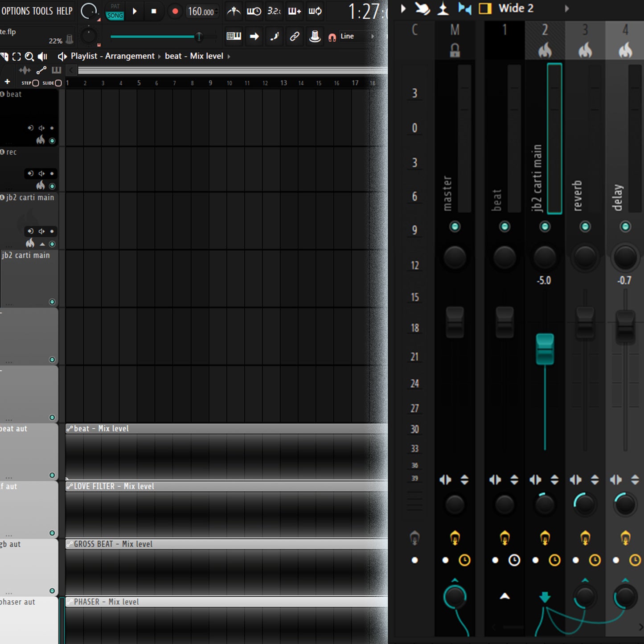Viewport: 644px width, 644px height.
Task: Switch to PAT mode
Action: pos(115,6)
